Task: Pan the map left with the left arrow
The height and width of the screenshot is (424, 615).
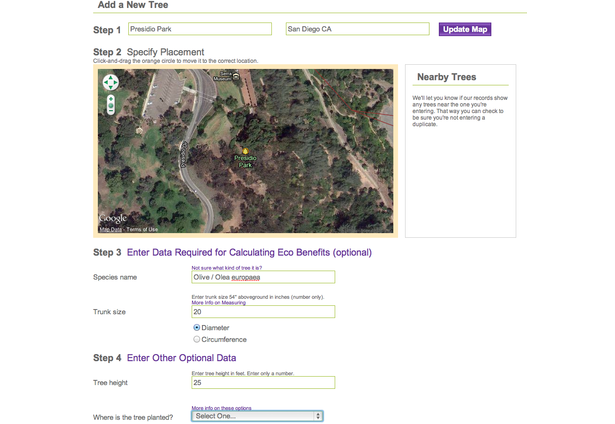Action: point(106,82)
